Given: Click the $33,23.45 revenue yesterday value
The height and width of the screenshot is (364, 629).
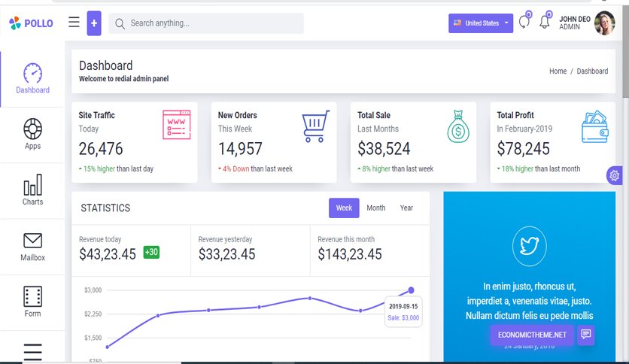Looking at the screenshot, I should tap(226, 253).
